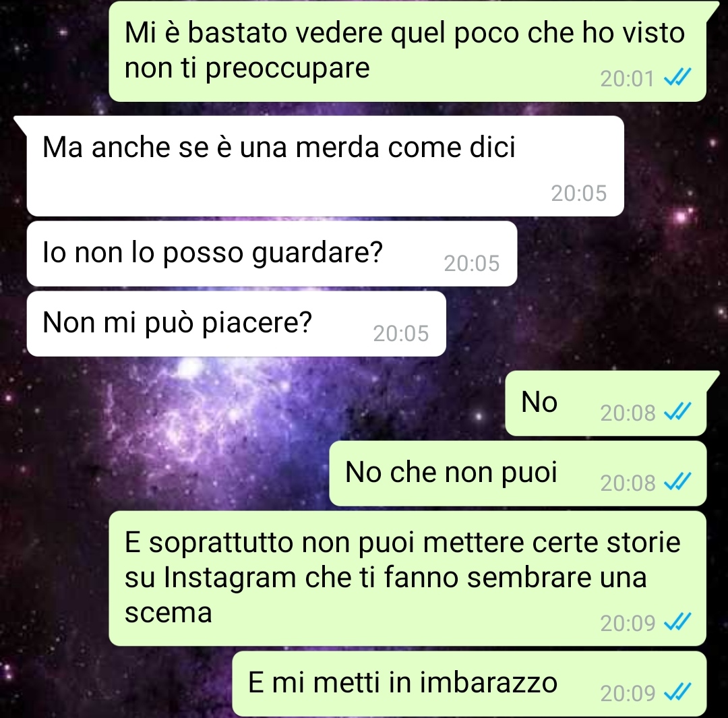This screenshot has width=728, height=718.
Task: Tap the 'Non mi può piacere?' bubble
Action: [237, 324]
